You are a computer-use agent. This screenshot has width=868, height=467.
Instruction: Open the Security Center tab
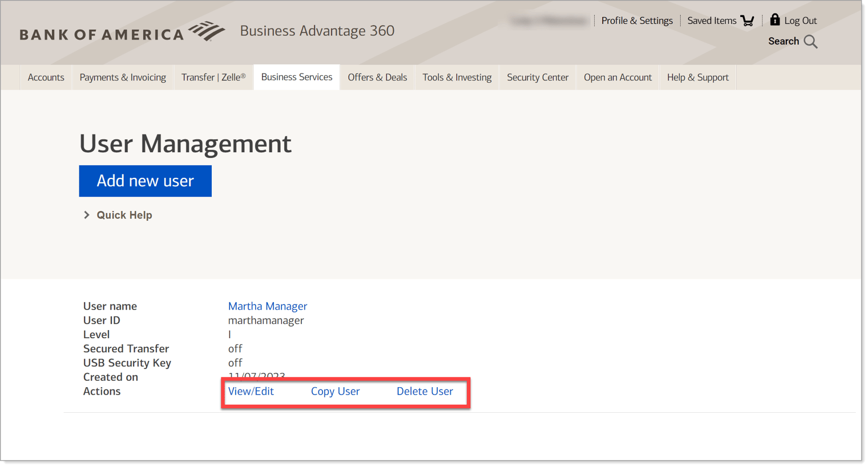[x=537, y=77]
